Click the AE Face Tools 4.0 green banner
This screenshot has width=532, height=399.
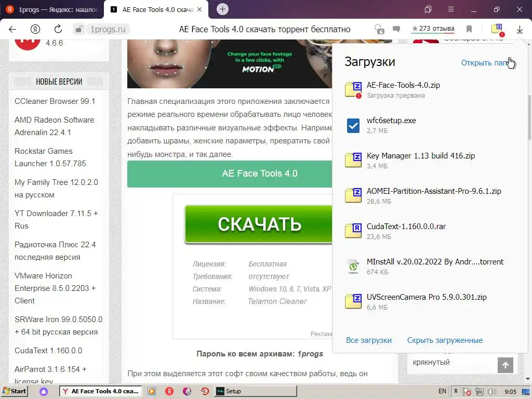(x=230, y=174)
